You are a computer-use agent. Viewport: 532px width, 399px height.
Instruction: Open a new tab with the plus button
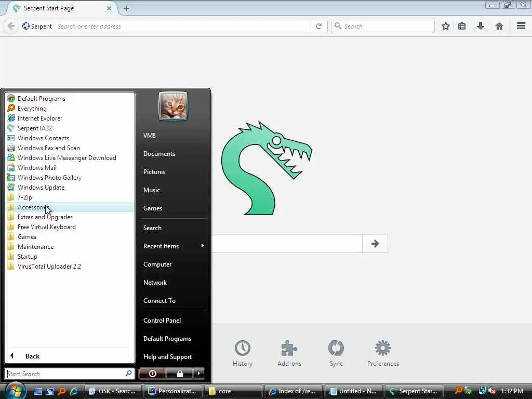(126, 8)
